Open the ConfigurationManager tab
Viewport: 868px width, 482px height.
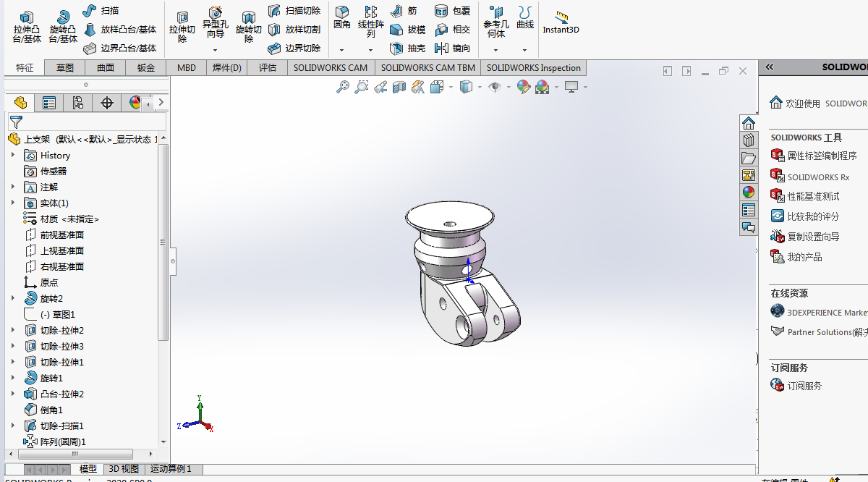[78, 103]
